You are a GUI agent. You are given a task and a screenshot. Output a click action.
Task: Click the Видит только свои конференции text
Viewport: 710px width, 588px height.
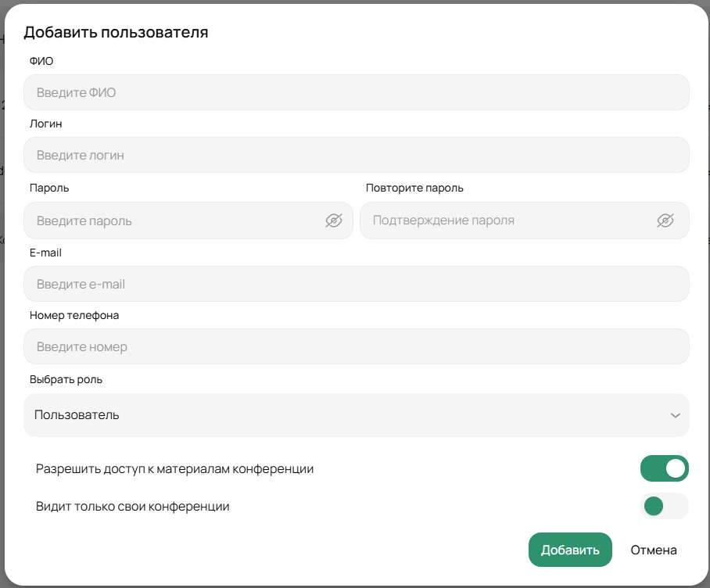click(x=132, y=507)
